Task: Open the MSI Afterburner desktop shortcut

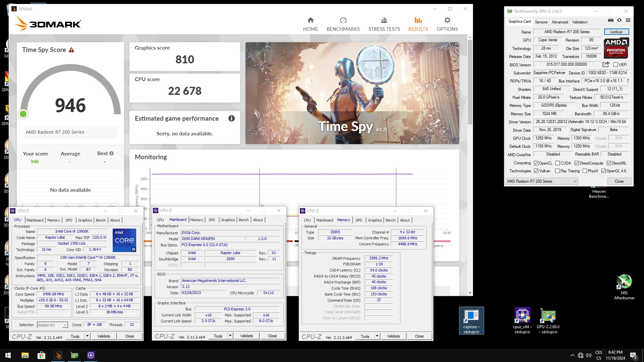Action: coord(624,287)
